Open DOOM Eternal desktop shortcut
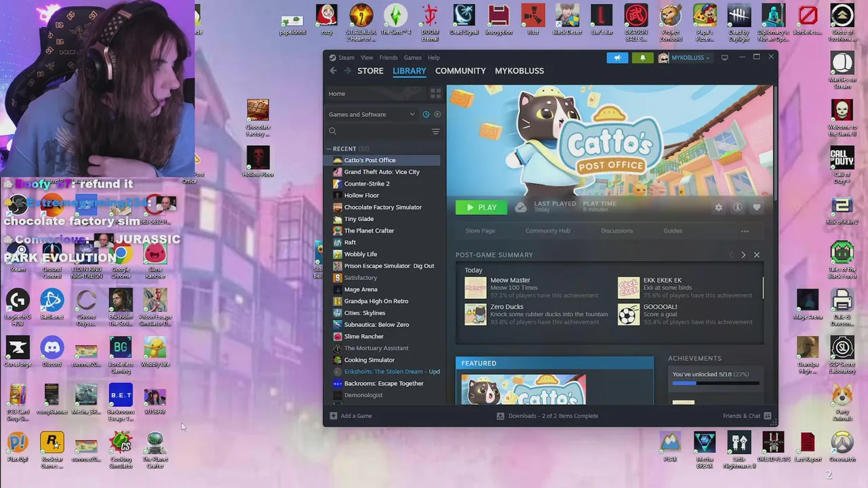The width and height of the screenshot is (868, 488). pyautogui.click(x=430, y=22)
